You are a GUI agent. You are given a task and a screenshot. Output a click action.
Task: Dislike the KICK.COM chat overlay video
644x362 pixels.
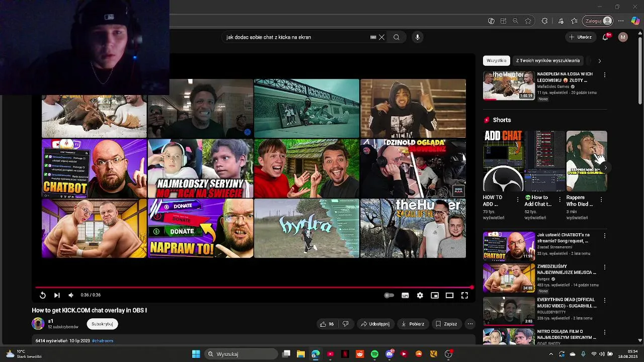[346, 324]
